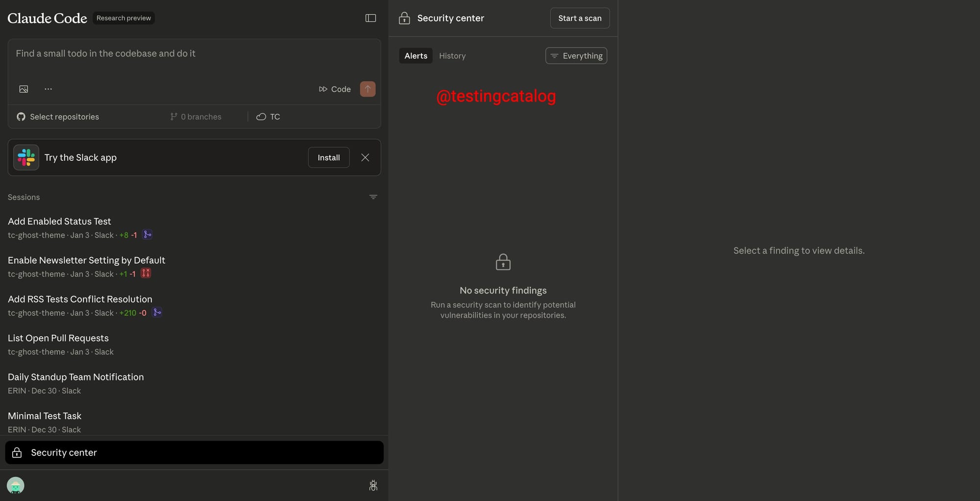
Task: Open the Everything filter dropdown
Action: tap(576, 56)
